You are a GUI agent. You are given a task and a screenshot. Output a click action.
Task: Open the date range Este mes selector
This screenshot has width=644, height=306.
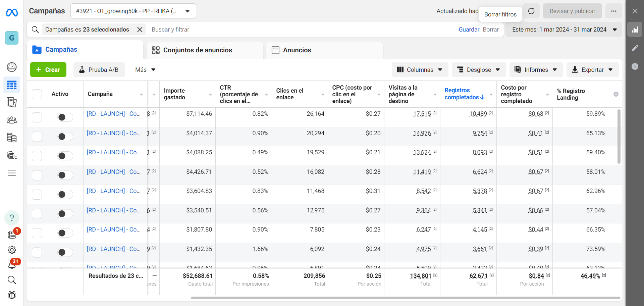(x=564, y=30)
